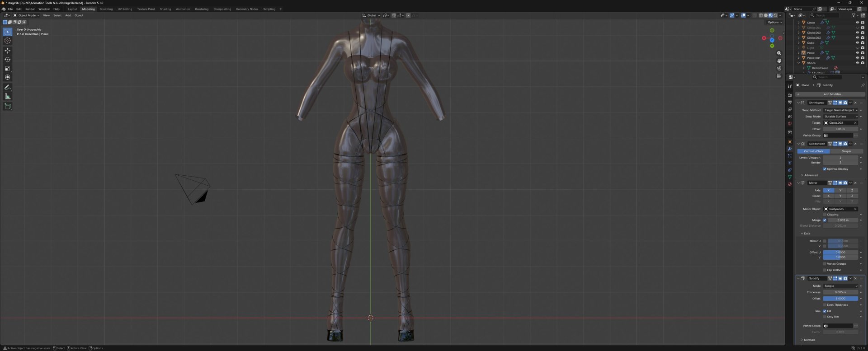Open the File menu
The height and width of the screenshot is (351, 868).
pyautogui.click(x=10, y=9)
